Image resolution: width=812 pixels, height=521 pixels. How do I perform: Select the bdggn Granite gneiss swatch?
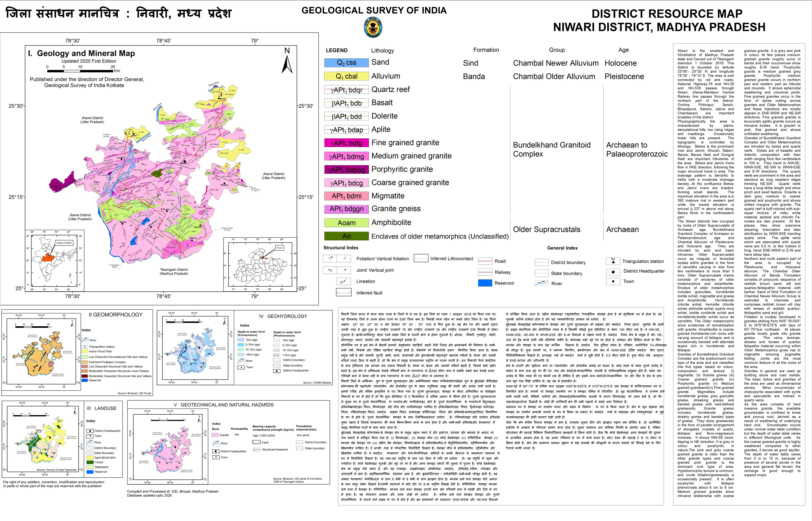tap(346, 209)
